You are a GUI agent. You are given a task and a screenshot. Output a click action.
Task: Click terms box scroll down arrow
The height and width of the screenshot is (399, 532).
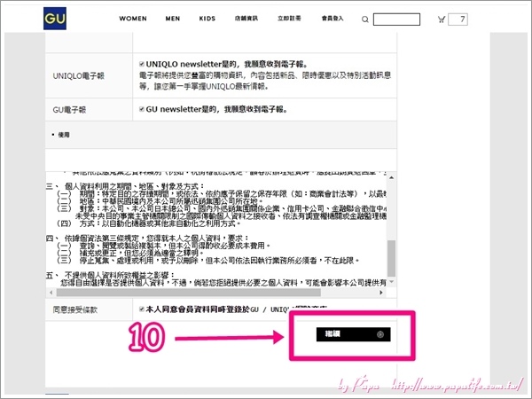(x=392, y=282)
